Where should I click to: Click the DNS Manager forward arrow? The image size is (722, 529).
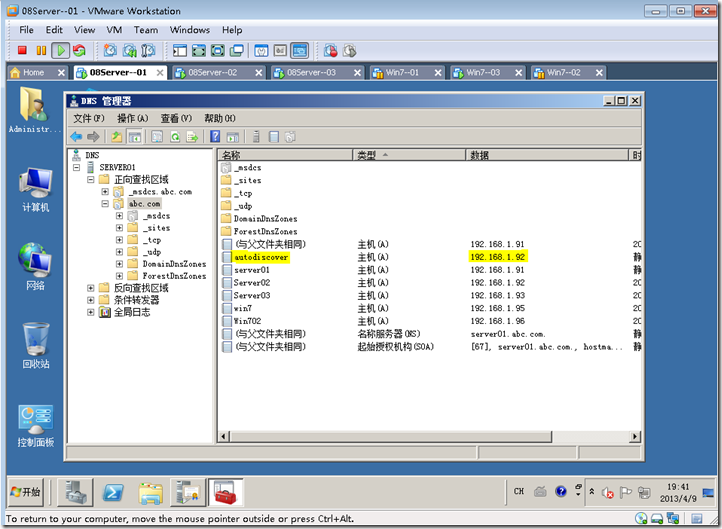(x=93, y=137)
